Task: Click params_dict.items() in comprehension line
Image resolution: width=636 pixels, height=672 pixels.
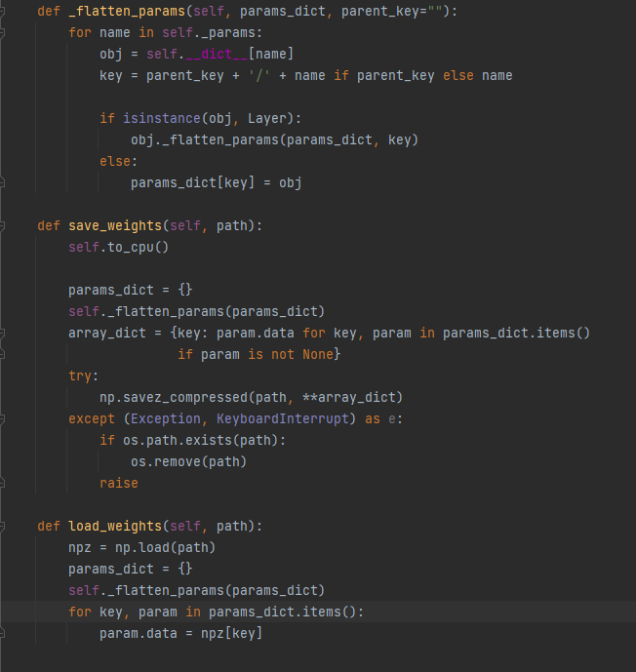Action: [516, 333]
